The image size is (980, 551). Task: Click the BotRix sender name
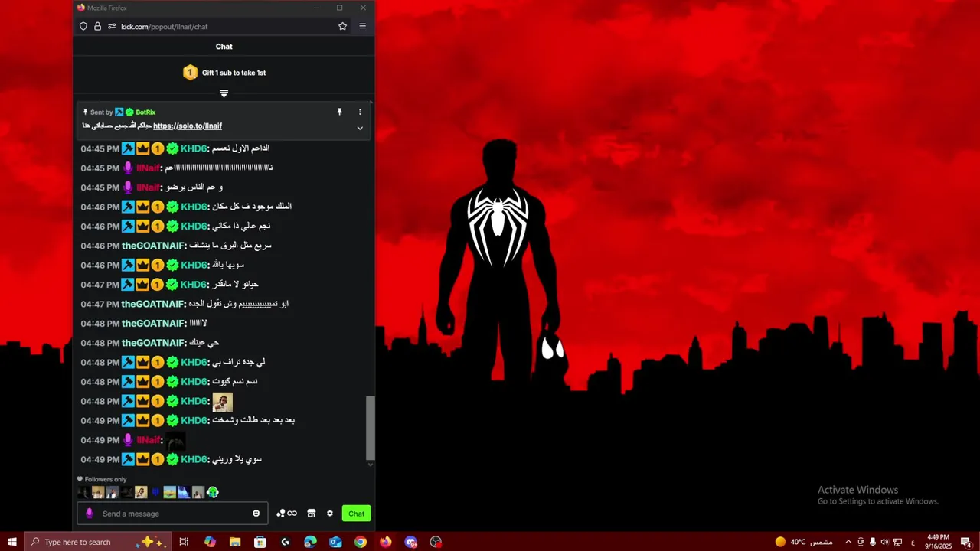tap(145, 112)
